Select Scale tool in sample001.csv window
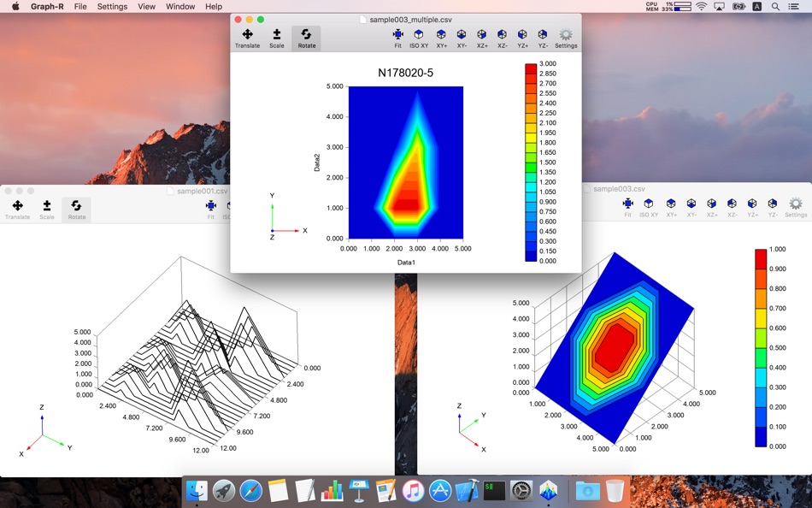This screenshot has height=508, width=812. [47, 210]
